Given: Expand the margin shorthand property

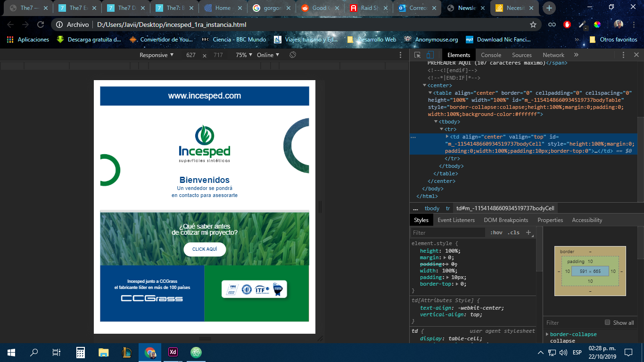Looking at the screenshot, I should coord(444,257).
